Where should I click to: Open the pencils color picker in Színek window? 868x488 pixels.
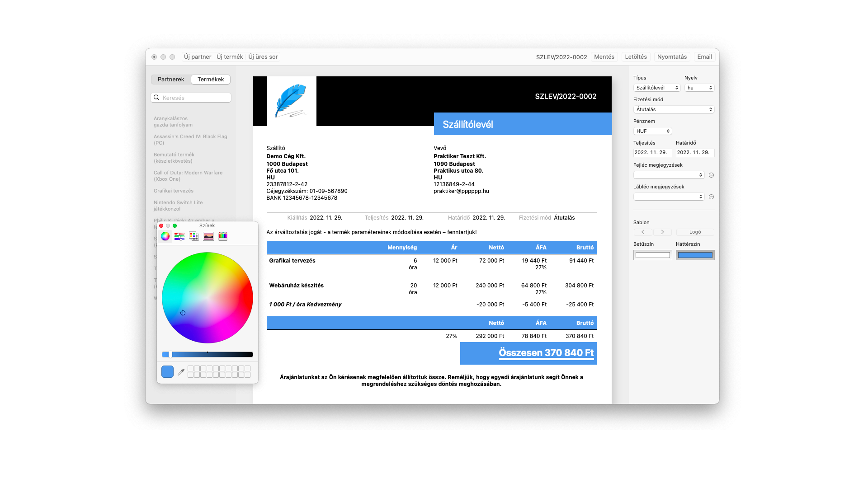pyautogui.click(x=223, y=236)
